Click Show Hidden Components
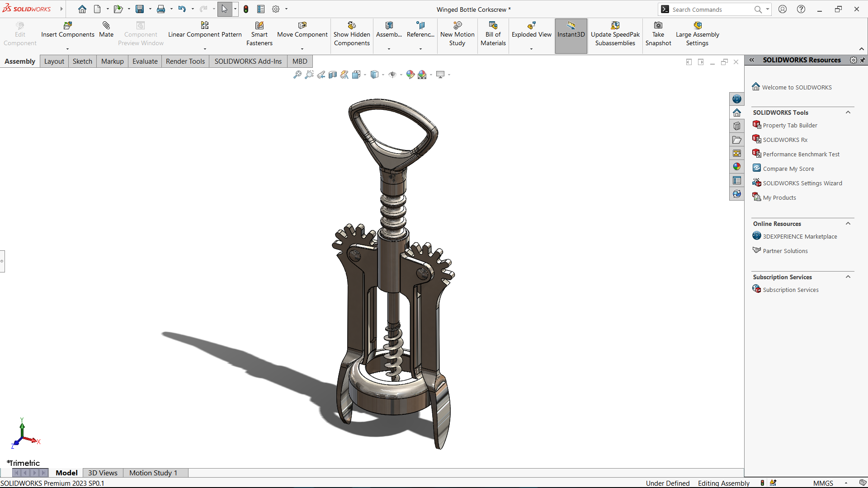The width and height of the screenshot is (868, 488). pos(352,34)
